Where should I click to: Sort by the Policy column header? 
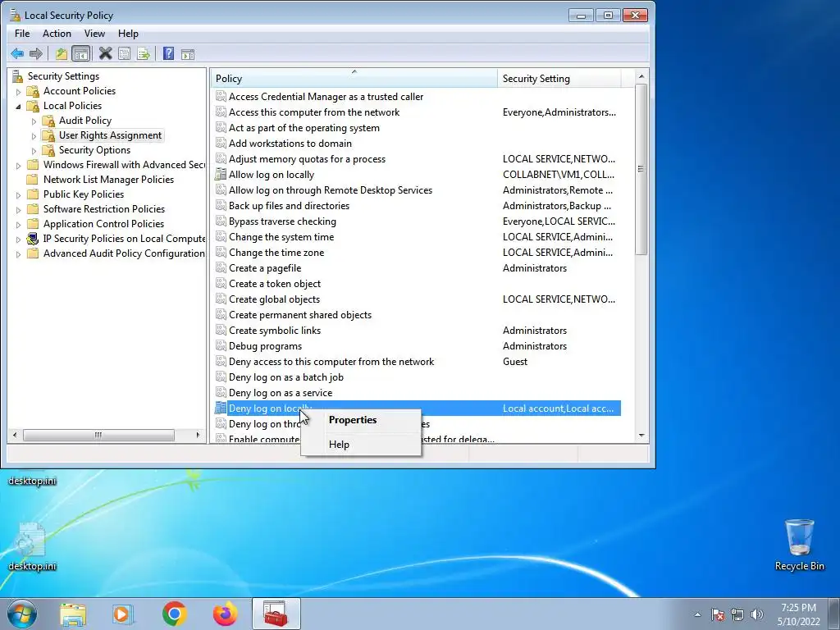354,78
